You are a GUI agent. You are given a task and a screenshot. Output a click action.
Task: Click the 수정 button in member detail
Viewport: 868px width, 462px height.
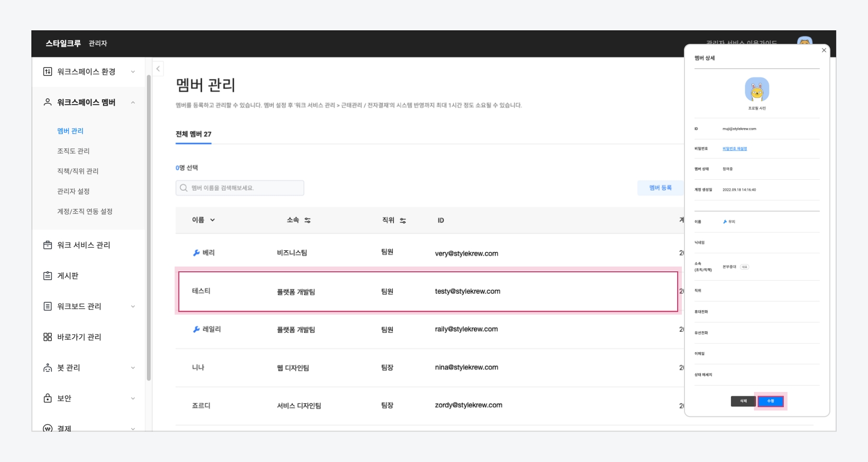770,401
